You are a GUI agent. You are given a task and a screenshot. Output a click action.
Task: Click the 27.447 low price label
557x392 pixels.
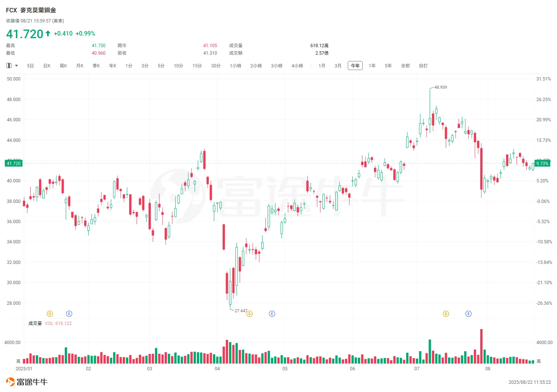[x=241, y=311]
